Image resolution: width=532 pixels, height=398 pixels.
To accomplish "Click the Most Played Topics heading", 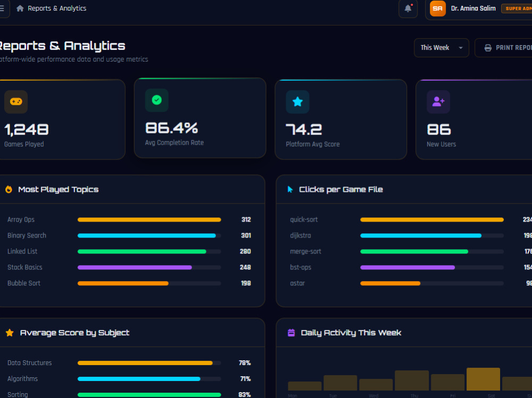I will click(59, 190).
